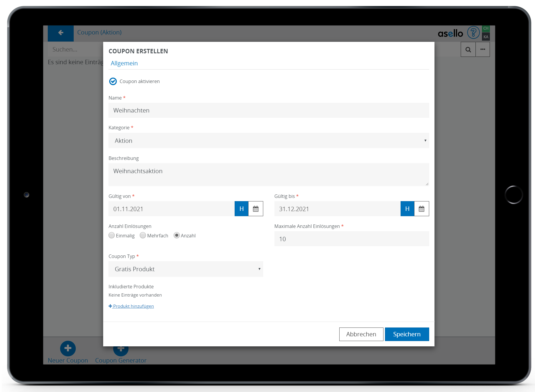Screen dimensions: 535x392
Task: Open the three-dots more options menu
Action: click(483, 49)
